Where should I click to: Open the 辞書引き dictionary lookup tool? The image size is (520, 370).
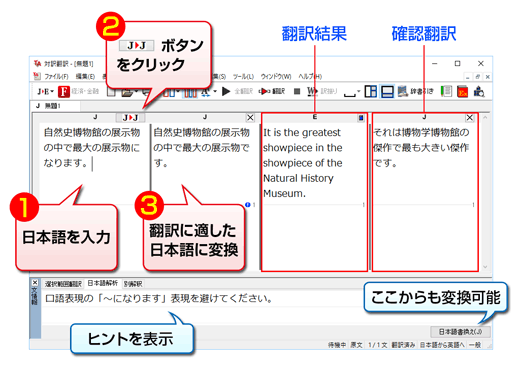(416, 91)
